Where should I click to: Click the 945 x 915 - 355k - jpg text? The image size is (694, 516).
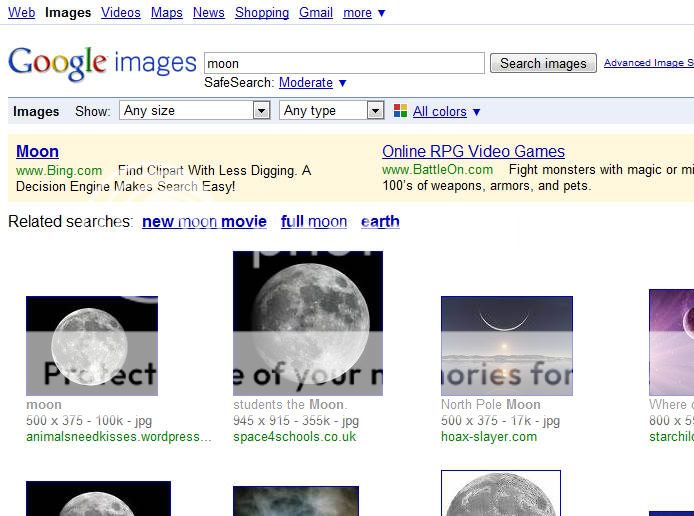pos(296,420)
